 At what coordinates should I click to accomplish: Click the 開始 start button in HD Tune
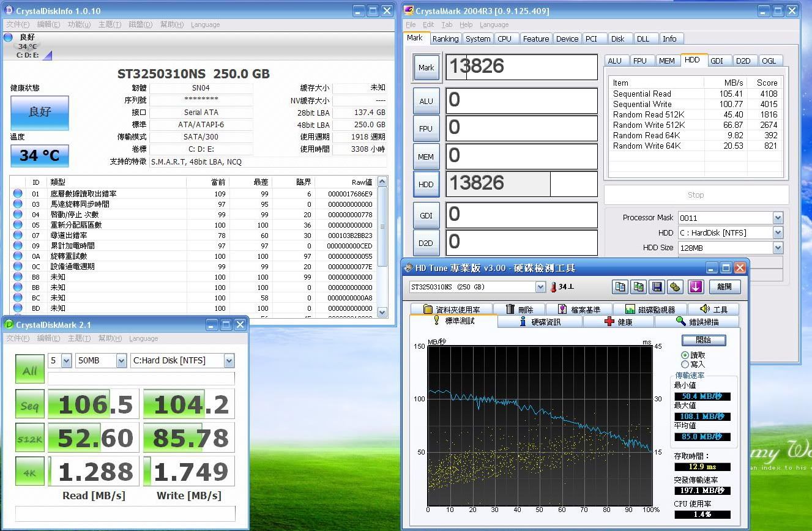(704, 340)
